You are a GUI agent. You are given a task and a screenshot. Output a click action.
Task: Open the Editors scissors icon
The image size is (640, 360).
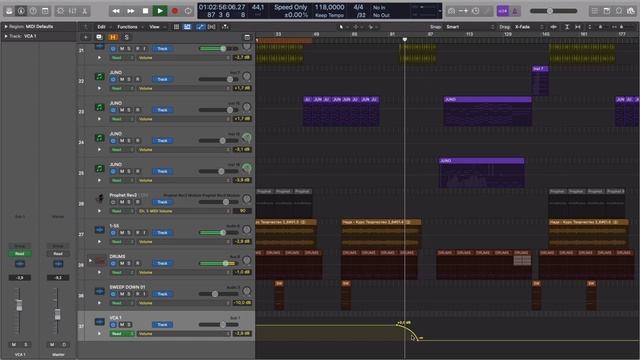point(84,11)
